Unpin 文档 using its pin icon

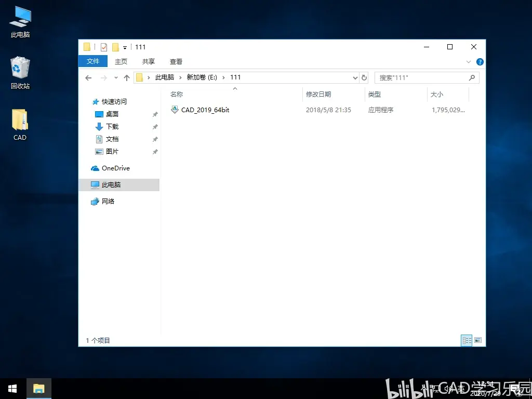pos(155,139)
